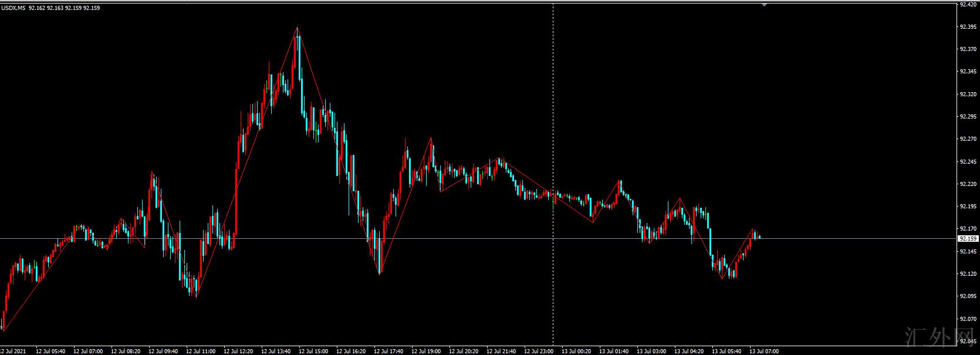The width and height of the screenshot is (980, 355).
Task: Click time axis label 12 Jul 23:00
Action: [x=539, y=351]
